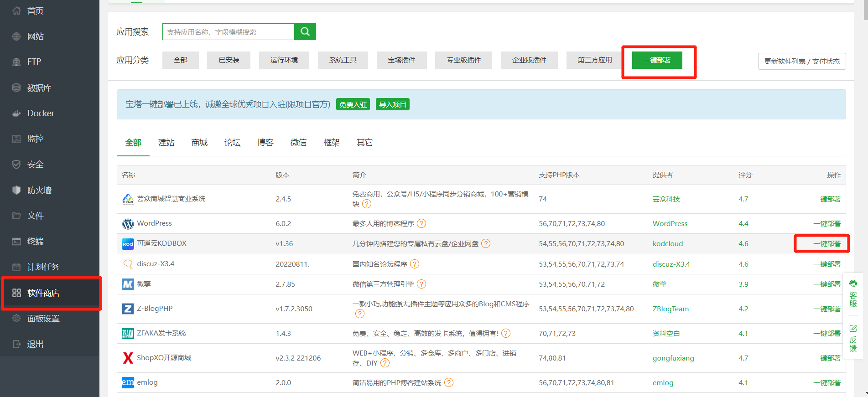The height and width of the screenshot is (397, 868).
Task: Click the grid icon for 软件商店
Action: 16,293
